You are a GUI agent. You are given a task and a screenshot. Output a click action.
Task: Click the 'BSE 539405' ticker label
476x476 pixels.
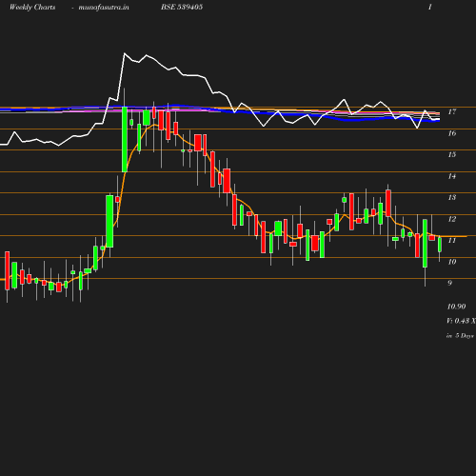coord(182,7)
